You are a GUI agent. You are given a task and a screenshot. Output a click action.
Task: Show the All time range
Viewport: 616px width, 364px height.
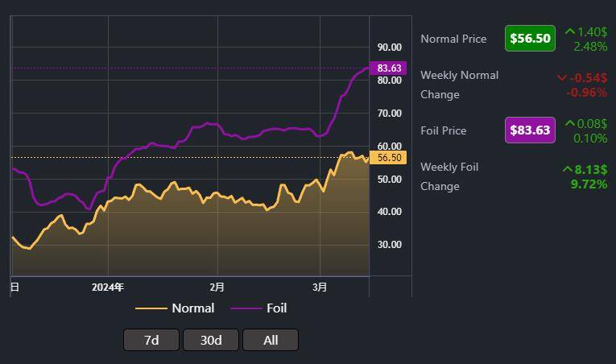[x=271, y=340]
